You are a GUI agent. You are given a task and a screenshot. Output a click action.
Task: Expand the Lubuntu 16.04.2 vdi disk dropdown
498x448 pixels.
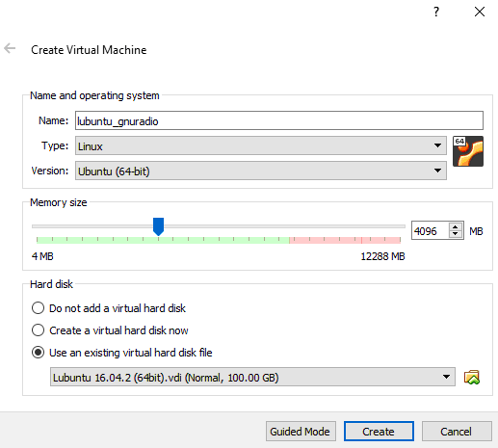(252, 377)
